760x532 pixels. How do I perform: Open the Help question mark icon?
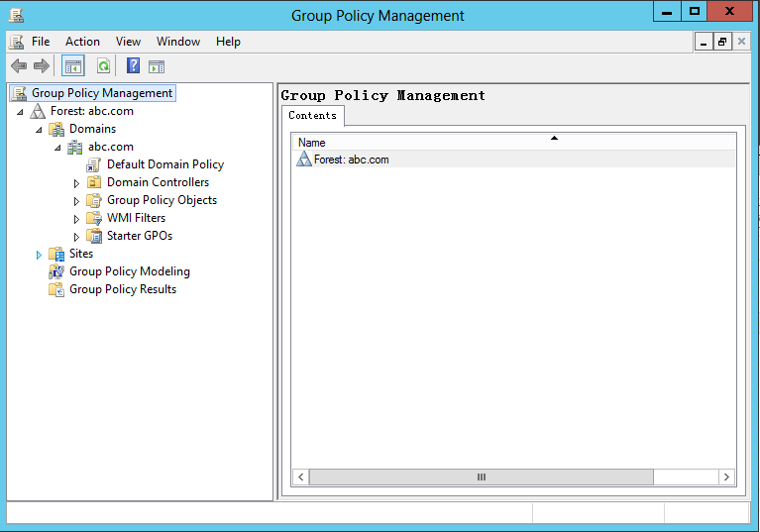click(133, 66)
